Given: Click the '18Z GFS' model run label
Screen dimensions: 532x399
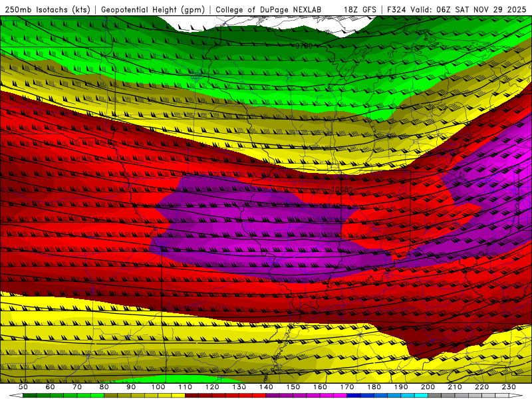Looking at the screenshot, I should [x=360, y=10].
